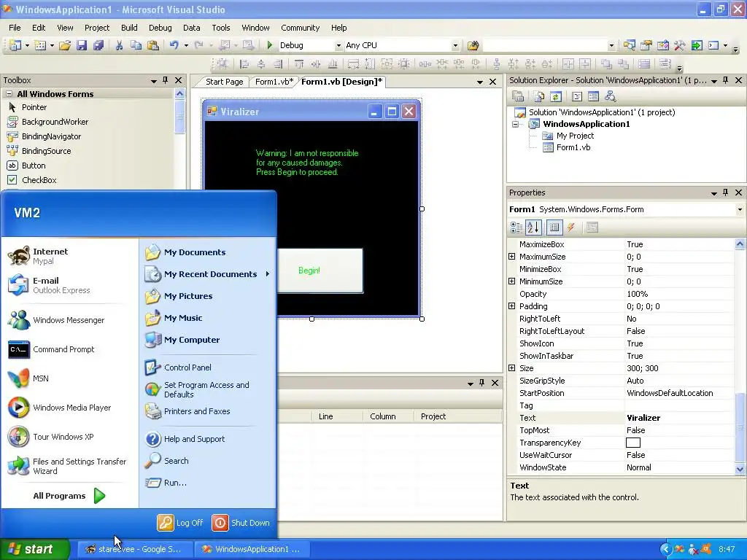
Task: Expand the MaximumSize property
Action: 512,257
